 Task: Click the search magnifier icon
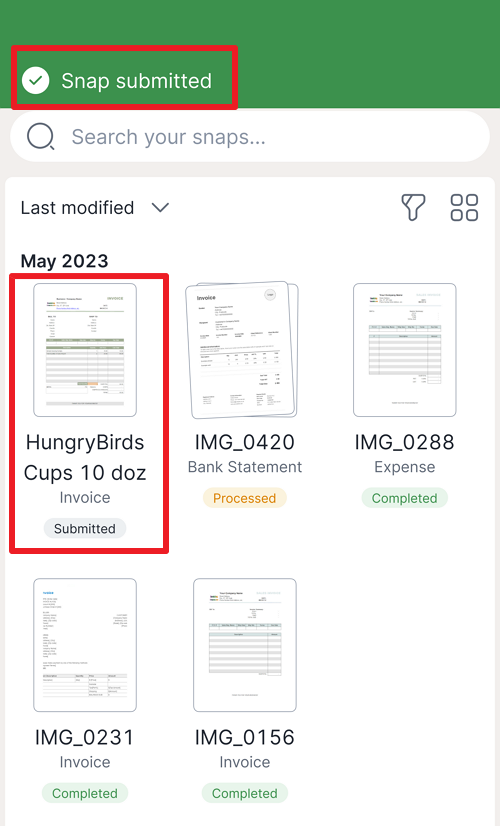41,137
